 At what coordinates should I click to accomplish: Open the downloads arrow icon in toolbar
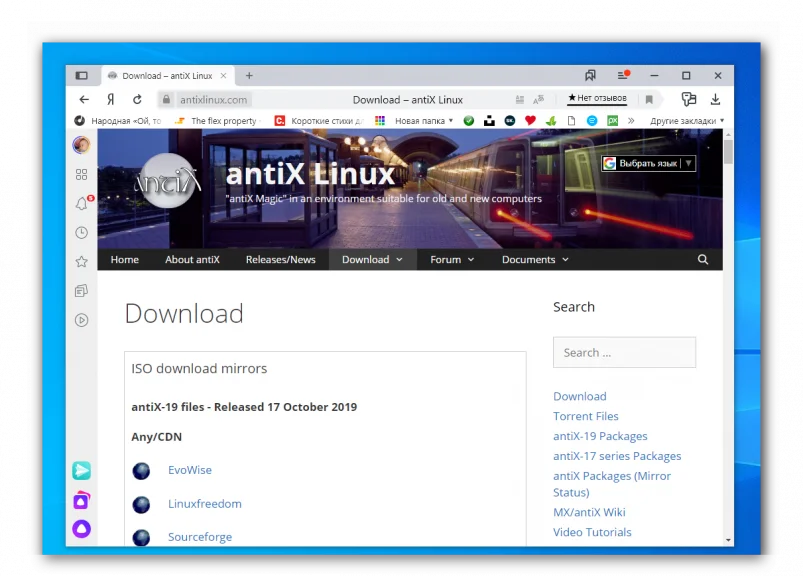click(715, 99)
